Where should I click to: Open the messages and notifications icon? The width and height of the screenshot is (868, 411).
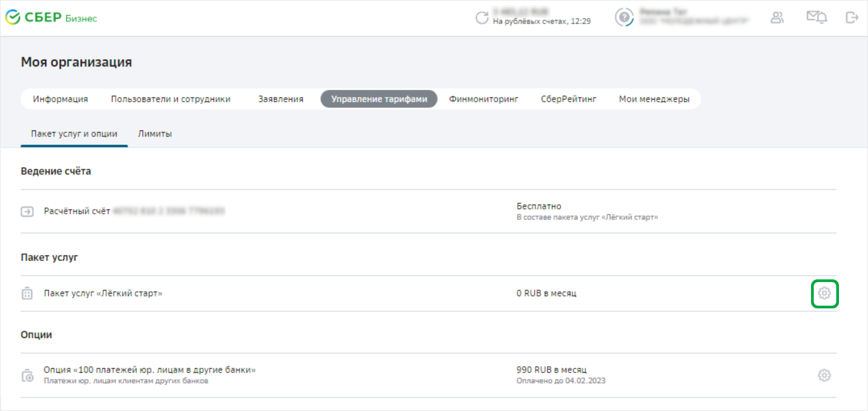pyautogui.click(x=816, y=18)
